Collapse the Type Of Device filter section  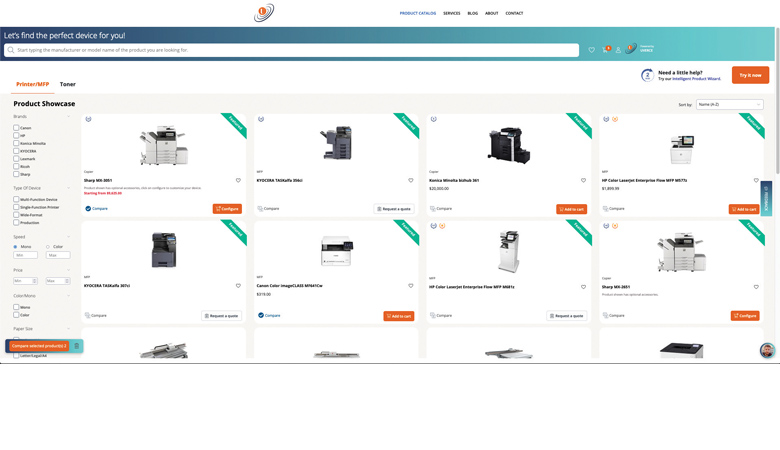pos(68,188)
